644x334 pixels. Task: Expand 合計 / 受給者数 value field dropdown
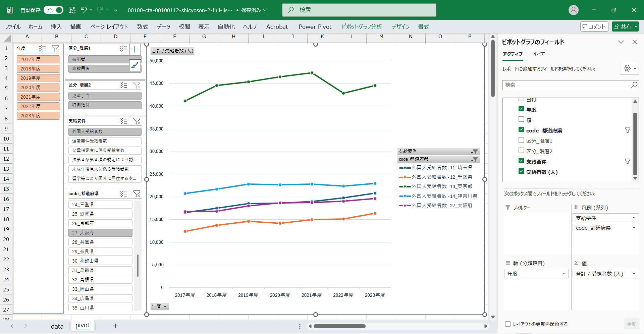[634, 274]
